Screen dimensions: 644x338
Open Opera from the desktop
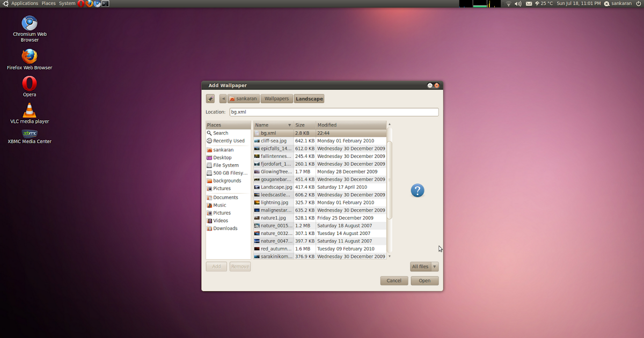(30, 84)
